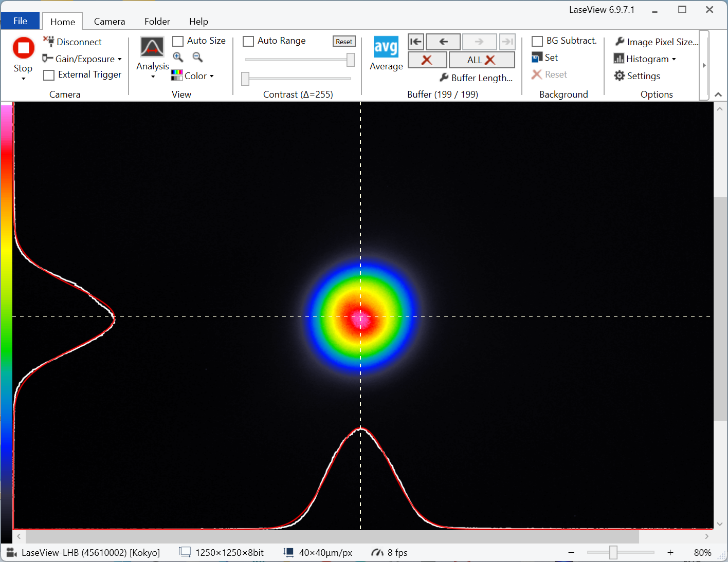
Task: Click the red Stop capture icon
Action: coord(23,48)
